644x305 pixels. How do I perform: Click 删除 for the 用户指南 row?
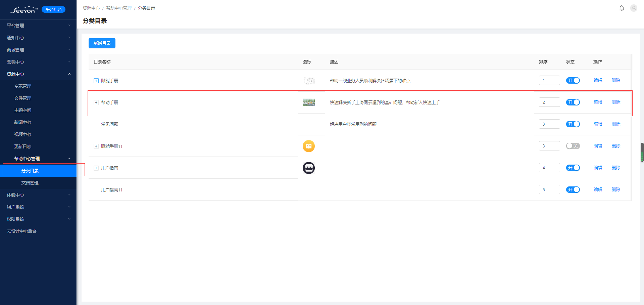pyautogui.click(x=616, y=168)
